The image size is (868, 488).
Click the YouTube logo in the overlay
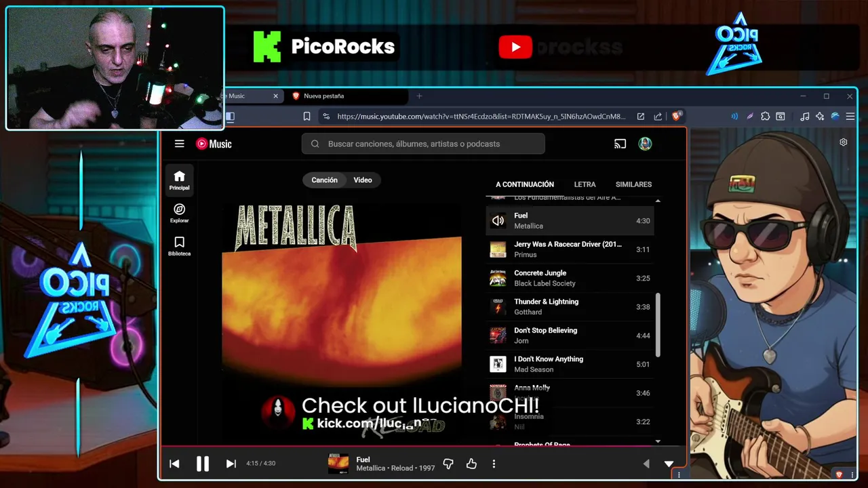[515, 47]
